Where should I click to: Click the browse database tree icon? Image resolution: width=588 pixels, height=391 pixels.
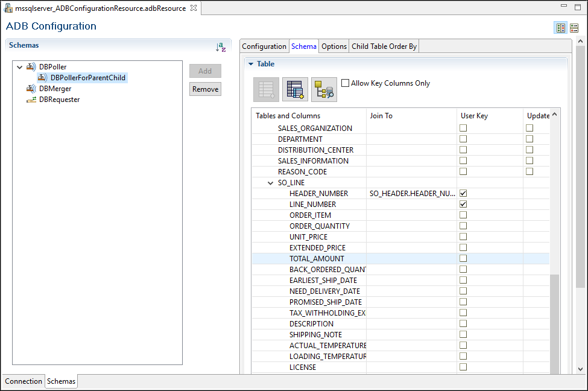coord(324,90)
